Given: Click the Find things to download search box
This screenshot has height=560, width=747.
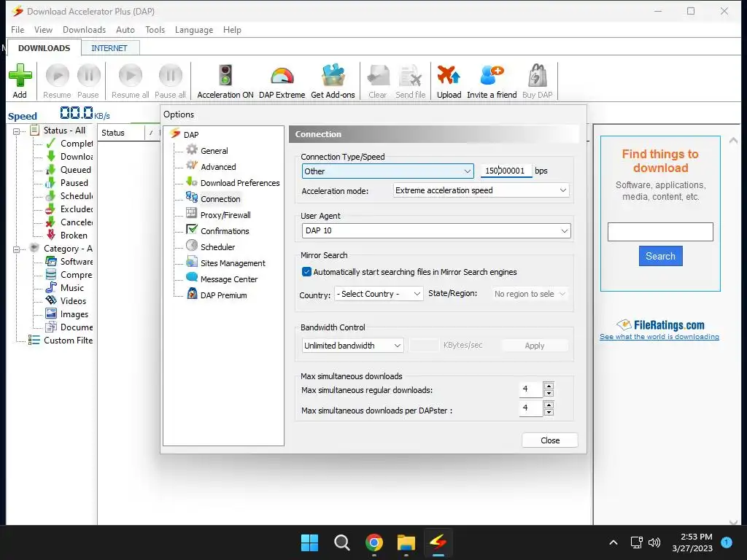Looking at the screenshot, I should (x=660, y=232).
